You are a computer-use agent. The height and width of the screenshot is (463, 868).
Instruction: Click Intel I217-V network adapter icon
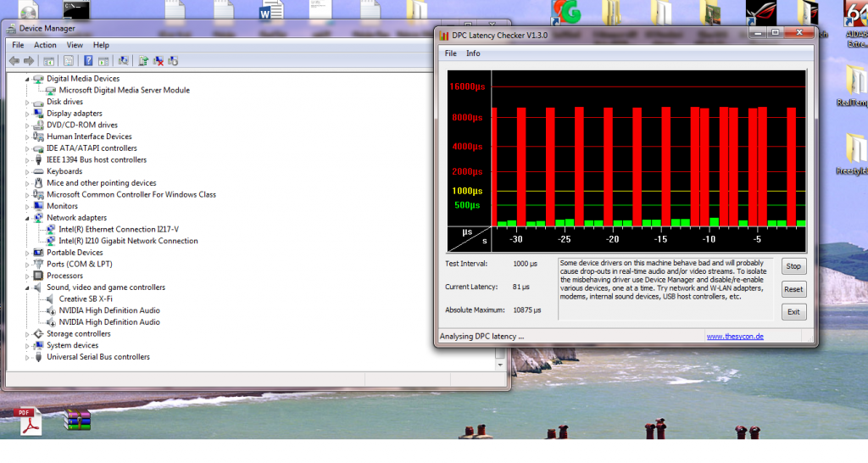50,229
